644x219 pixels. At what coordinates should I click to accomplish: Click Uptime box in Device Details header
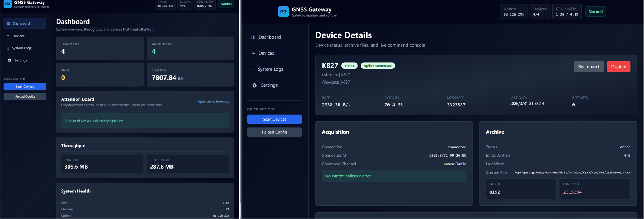click(514, 12)
